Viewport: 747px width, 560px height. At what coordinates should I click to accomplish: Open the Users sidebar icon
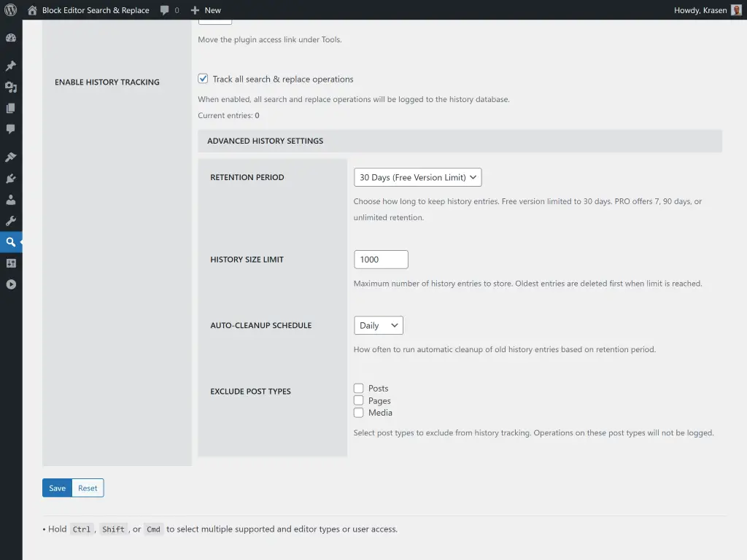pos(10,199)
